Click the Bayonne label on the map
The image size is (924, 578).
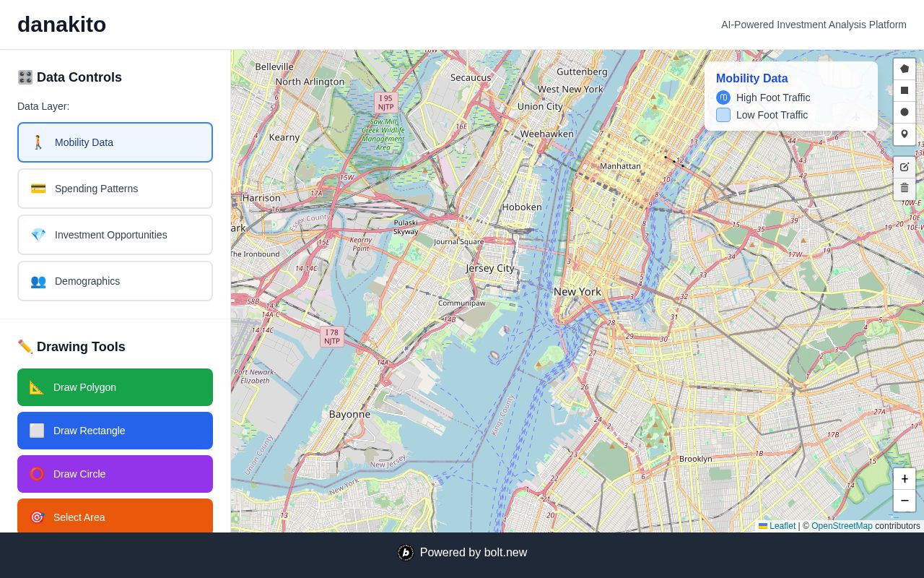pyautogui.click(x=349, y=414)
